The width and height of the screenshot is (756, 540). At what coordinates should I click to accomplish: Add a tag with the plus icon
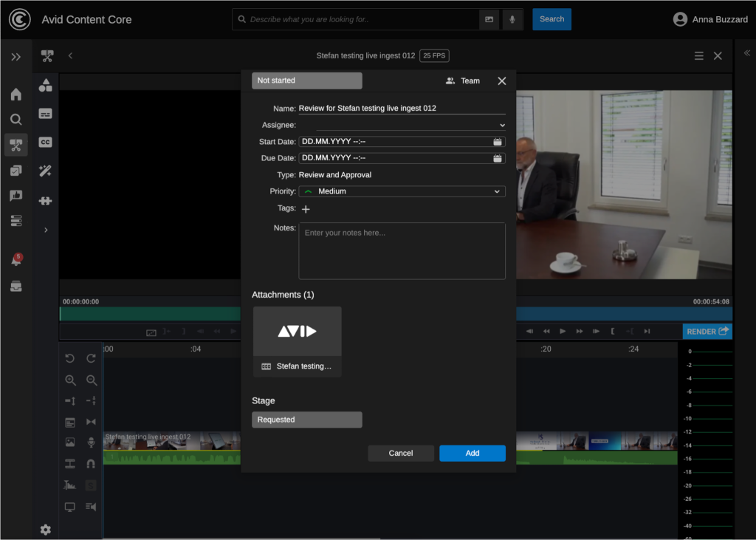pos(306,210)
